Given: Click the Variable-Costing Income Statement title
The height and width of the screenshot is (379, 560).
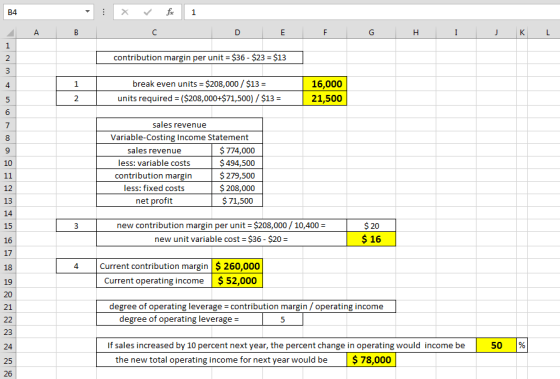Looking at the screenshot, I should pyautogui.click(x=179, y=138).
